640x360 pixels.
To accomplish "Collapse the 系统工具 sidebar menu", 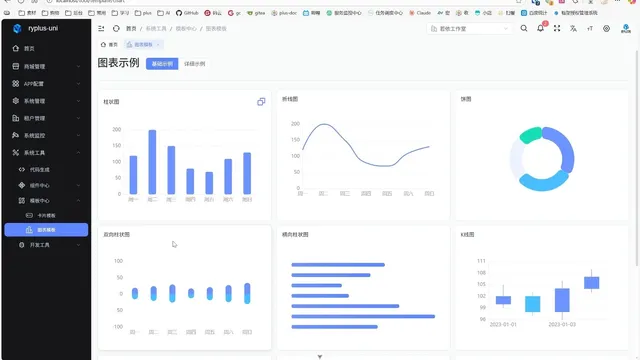I will tap(46, 153).
